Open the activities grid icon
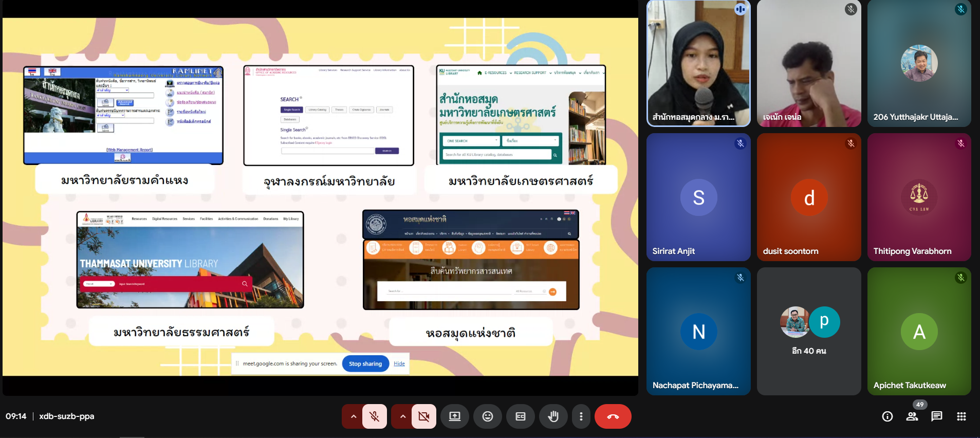 [x=961, y=416]
